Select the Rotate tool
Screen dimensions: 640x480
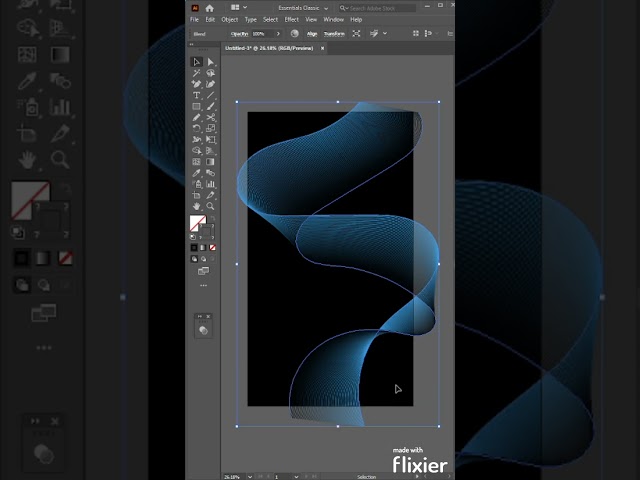pyautogui.click(x=196, y=129)
